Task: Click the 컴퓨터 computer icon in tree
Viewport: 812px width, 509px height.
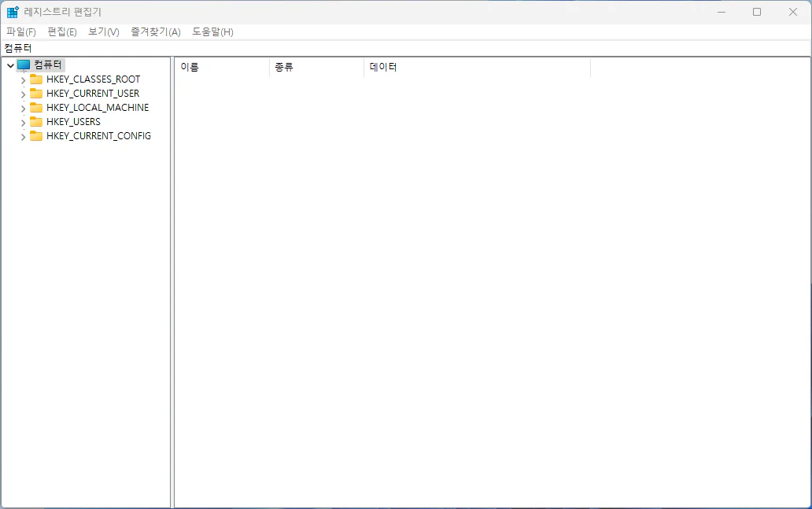Action: click(x=24, y=65)
